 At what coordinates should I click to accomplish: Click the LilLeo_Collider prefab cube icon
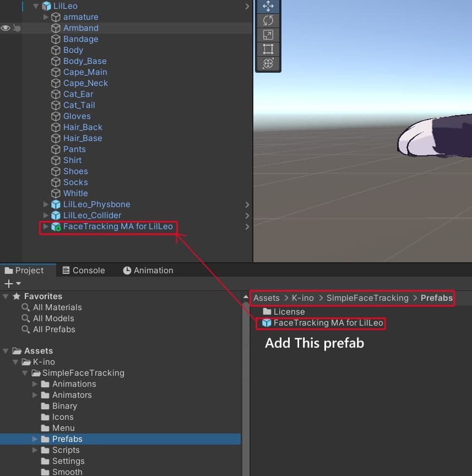coord(56,215)
